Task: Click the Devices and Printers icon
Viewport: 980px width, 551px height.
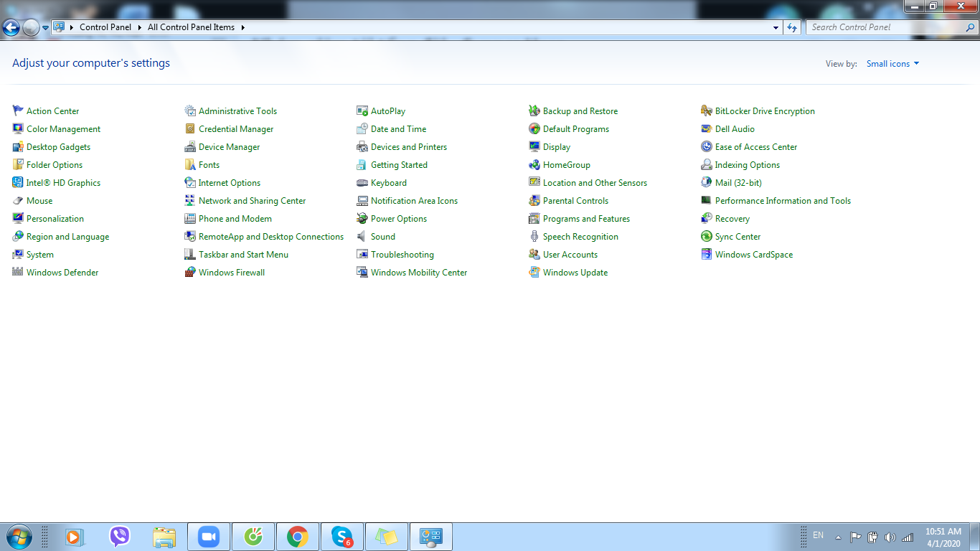Action: coord(362,146)
